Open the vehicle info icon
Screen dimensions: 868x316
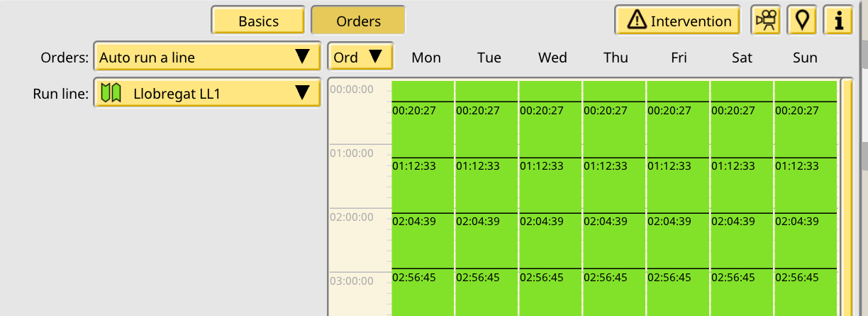(838, 20)
